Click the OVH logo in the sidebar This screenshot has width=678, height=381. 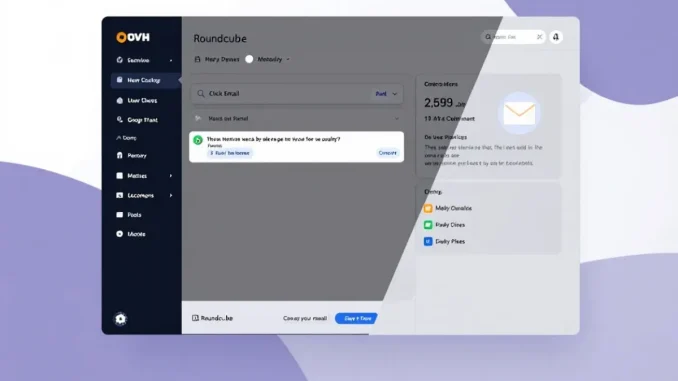pos(133,37)
